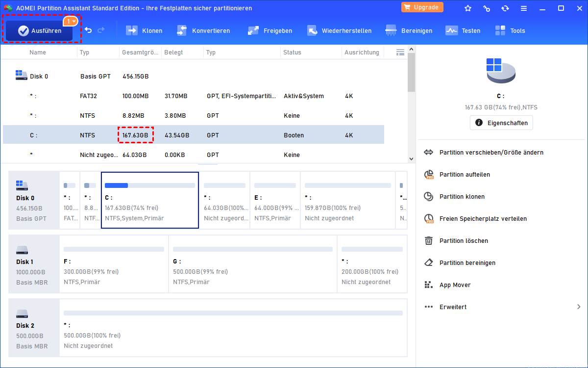
Task: Open the Bereinigen toolbar menu
Action: pyautogui.click(x=409, y=30)
